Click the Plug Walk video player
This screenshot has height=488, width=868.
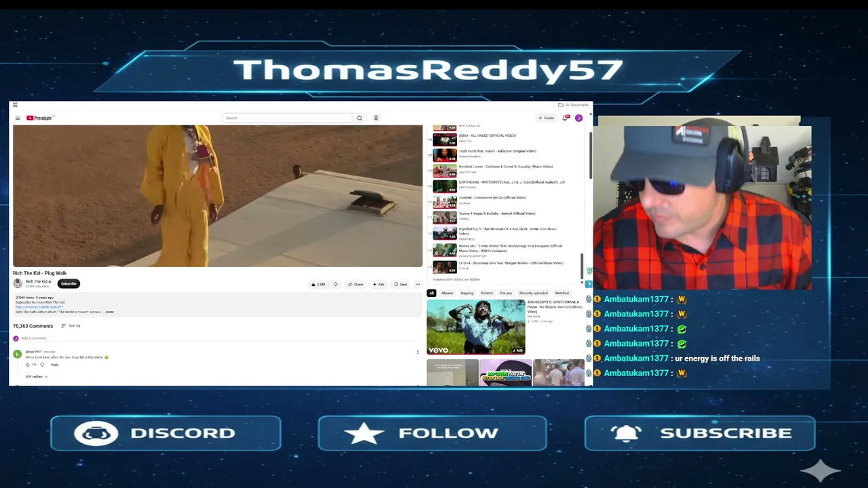218,196
